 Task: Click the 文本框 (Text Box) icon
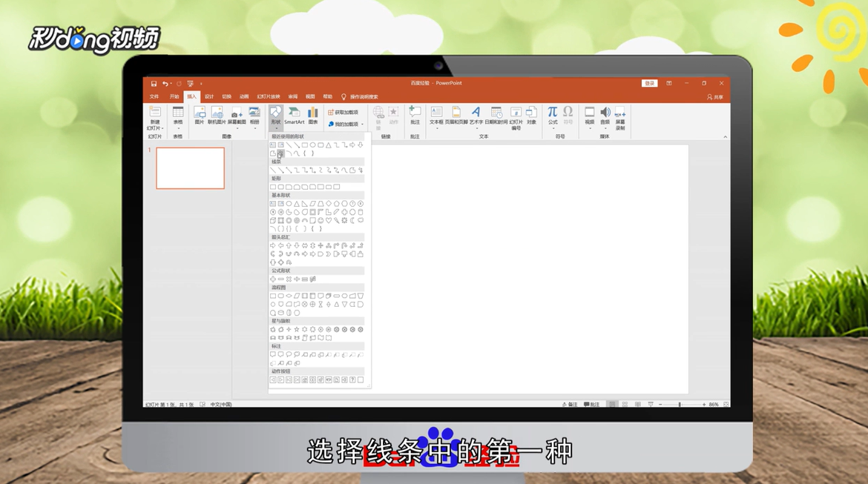pyautogui.click(x=436, y=115)
